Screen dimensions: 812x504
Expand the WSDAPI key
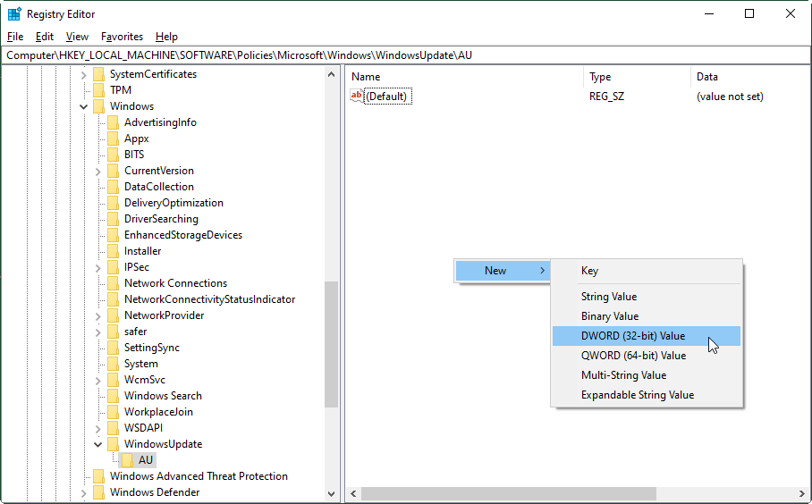point(97,429)
